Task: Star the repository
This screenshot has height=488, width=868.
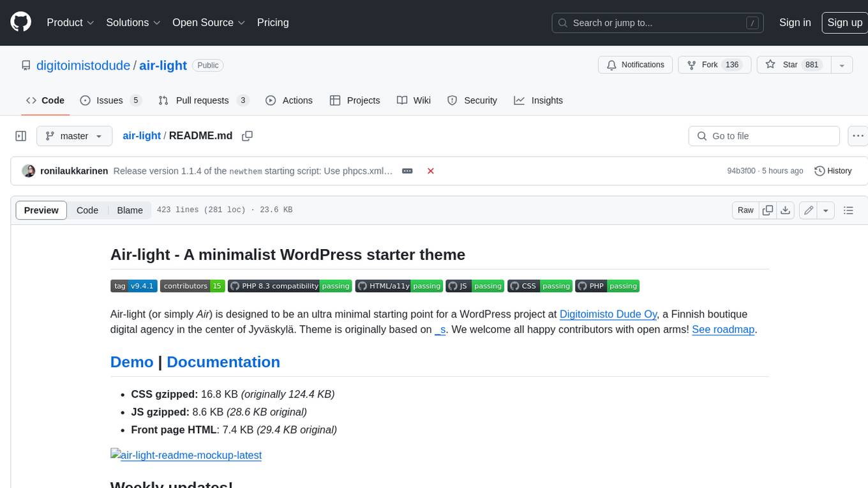Action: 793,65
